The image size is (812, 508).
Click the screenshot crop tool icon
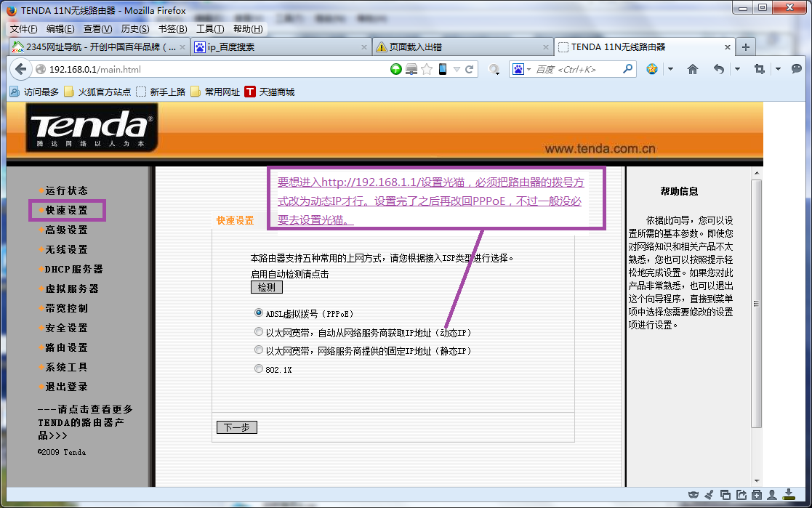pyautogui.click(x=760, y=69)
